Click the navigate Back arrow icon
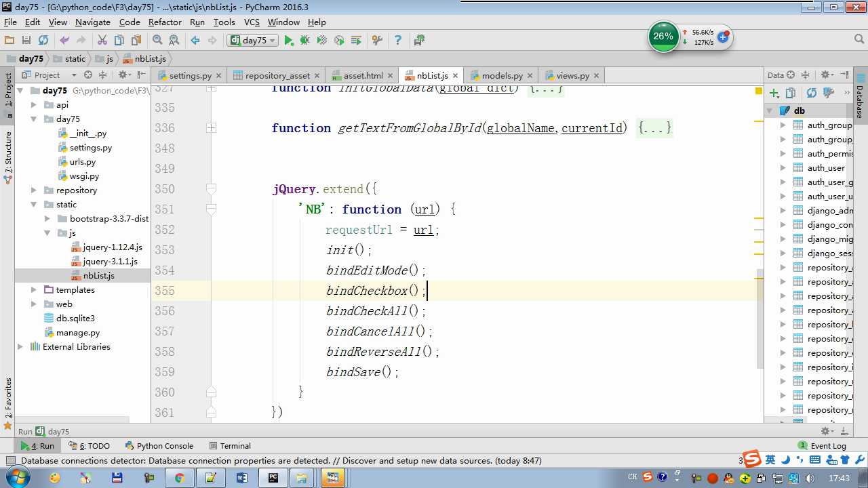This screenshot has height=488, width=868. (195, 41)
